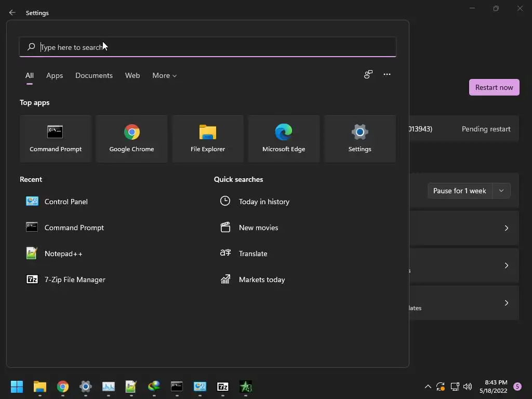The image size is (532, 399).
Task: Click the back arrow in Settings window
Action: [x=12, y=12]
